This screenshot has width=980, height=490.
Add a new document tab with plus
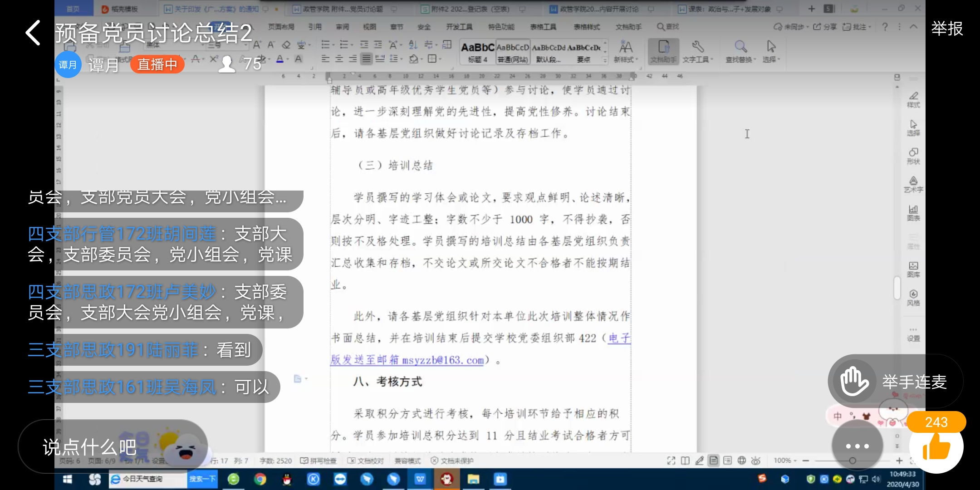812,9
